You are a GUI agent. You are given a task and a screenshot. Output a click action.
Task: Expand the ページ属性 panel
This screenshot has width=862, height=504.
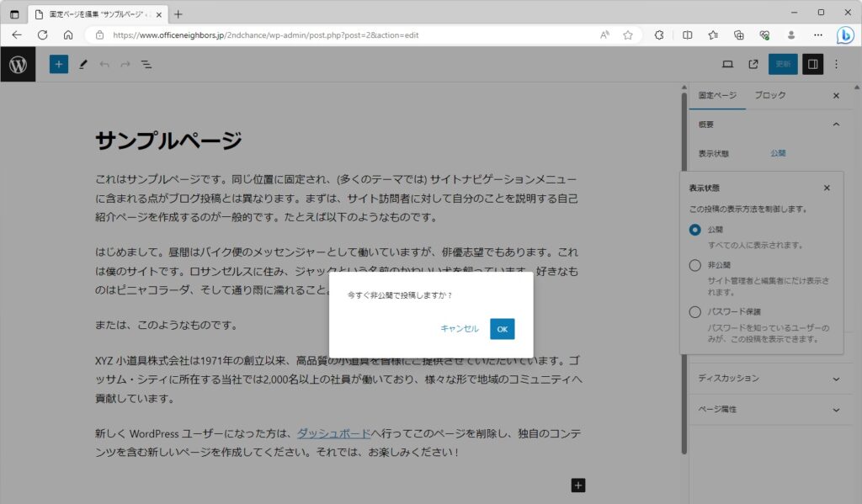tap(836, 410)
